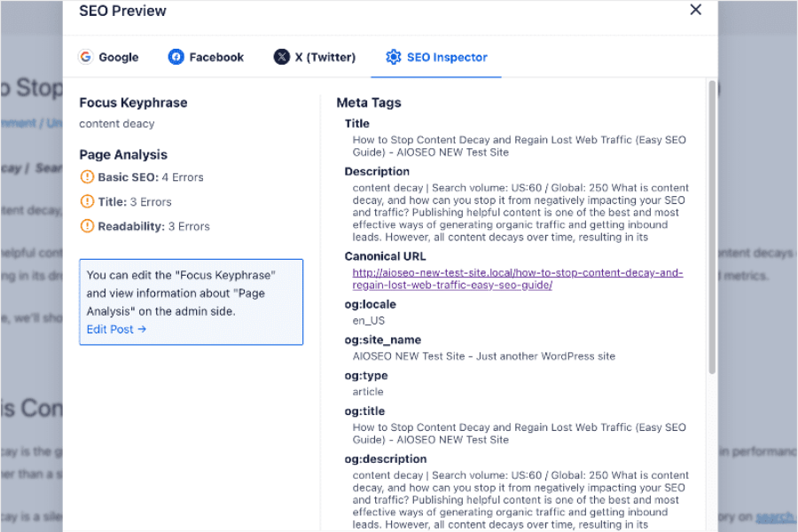Screen dimensions: 798x532
Task: Open the Canonical URL link
Action: 517,278
